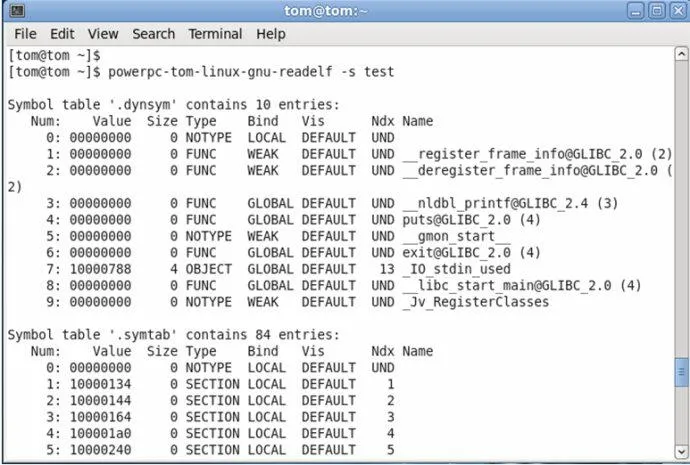Click the scrollbar up arrow
This screenshot has width=690, height=465.
[681, 54]
